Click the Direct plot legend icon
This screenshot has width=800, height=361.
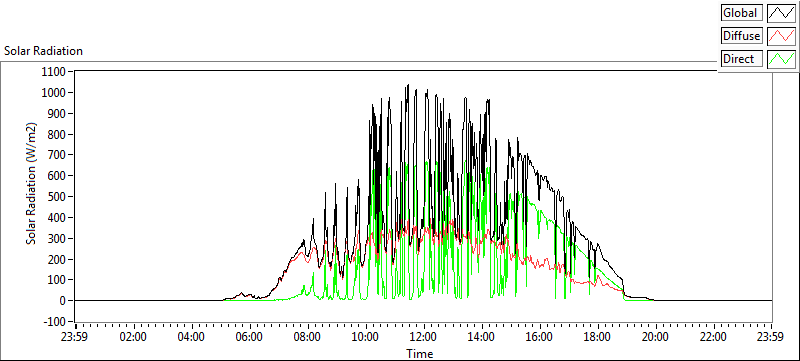click(x=781, y=59)
